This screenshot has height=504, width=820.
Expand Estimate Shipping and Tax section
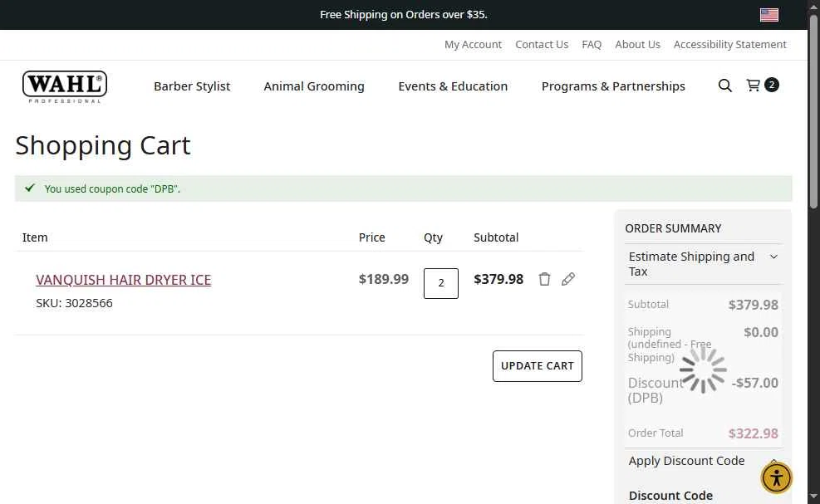pos(704,264)
